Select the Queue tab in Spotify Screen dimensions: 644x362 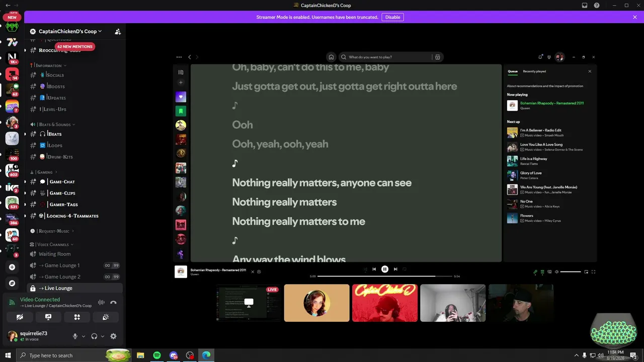tap(513, 71)
